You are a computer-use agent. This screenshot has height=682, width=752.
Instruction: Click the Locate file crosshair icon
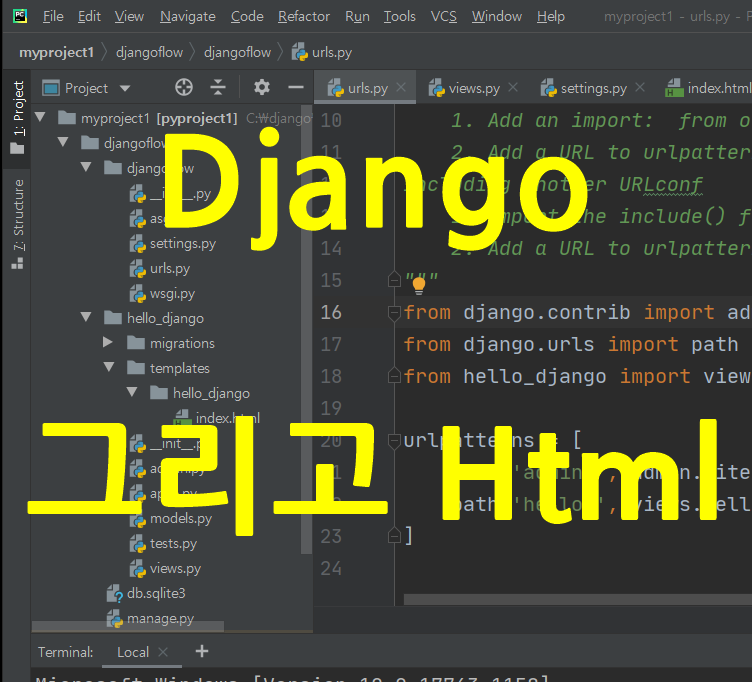(184, 87)
